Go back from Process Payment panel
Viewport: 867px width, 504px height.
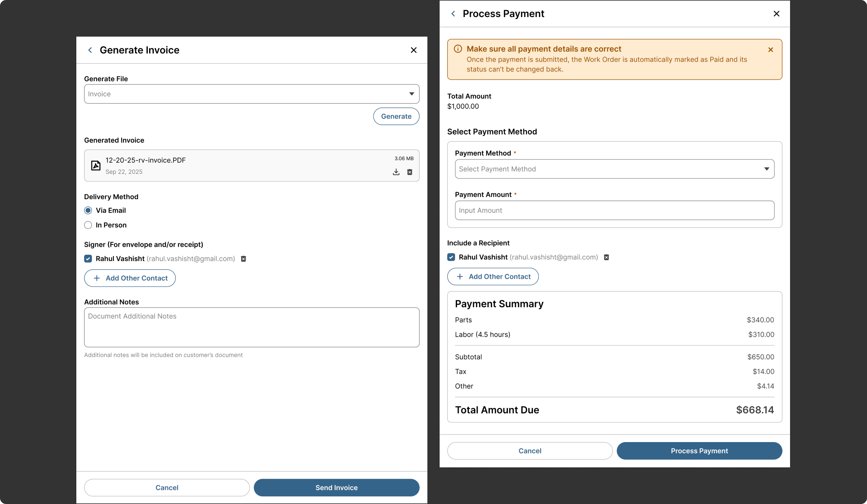click(x=453, y=14)
